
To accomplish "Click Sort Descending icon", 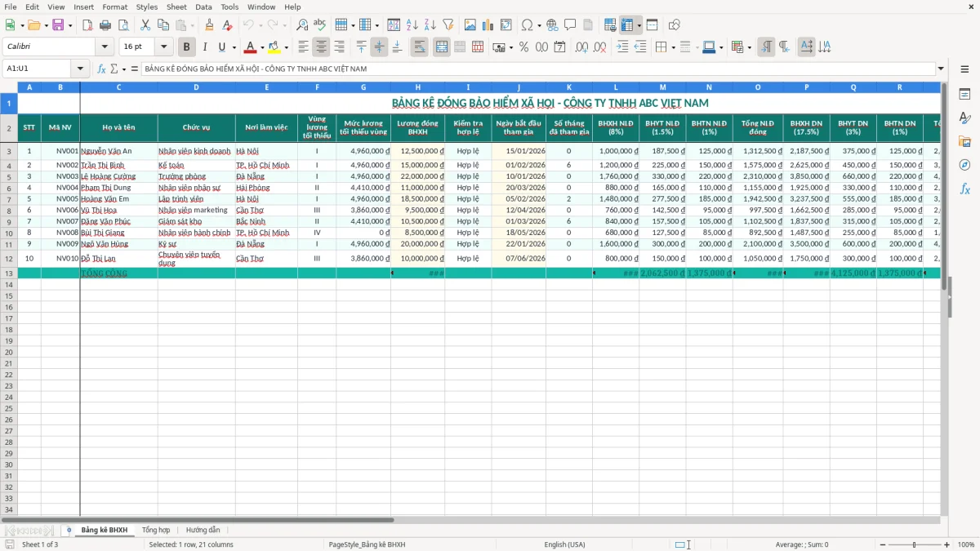I will point(430,25).
